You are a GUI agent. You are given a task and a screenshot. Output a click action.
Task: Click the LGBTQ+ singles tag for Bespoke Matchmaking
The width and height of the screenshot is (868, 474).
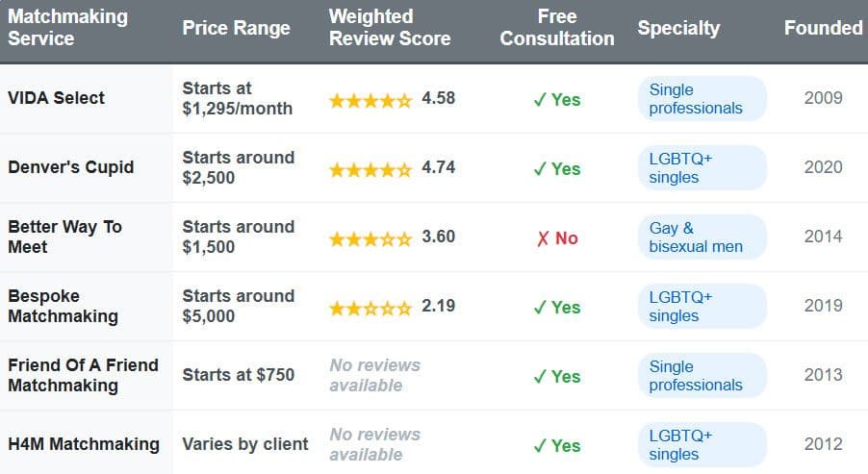pyautogui.click(x=702, y=307)
